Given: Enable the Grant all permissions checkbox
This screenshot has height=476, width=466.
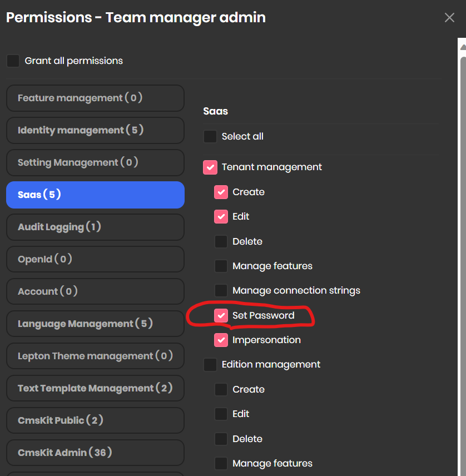Looking at the screenshot, I should tap(13, 61).
